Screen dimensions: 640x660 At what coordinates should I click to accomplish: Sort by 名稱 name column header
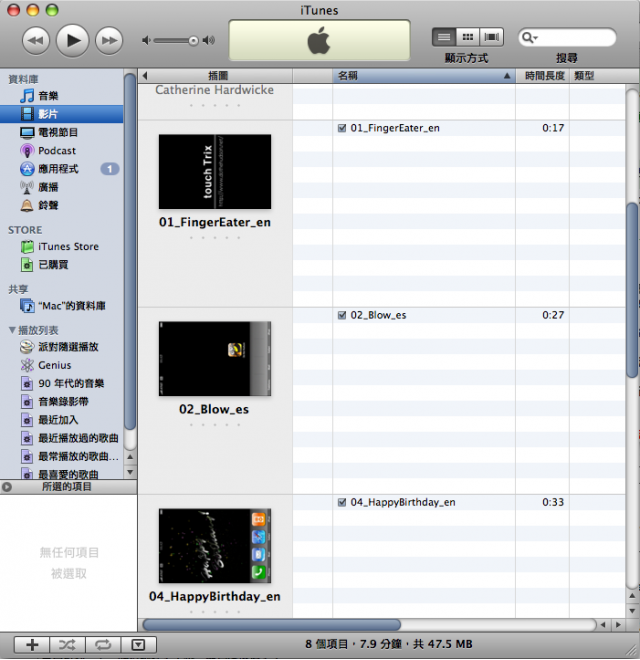click(424, 76)
